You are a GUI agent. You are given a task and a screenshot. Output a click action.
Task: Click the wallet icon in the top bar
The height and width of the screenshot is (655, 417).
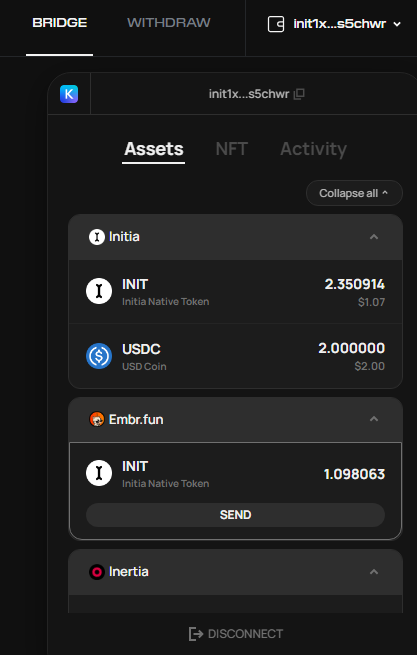point(276,24)
